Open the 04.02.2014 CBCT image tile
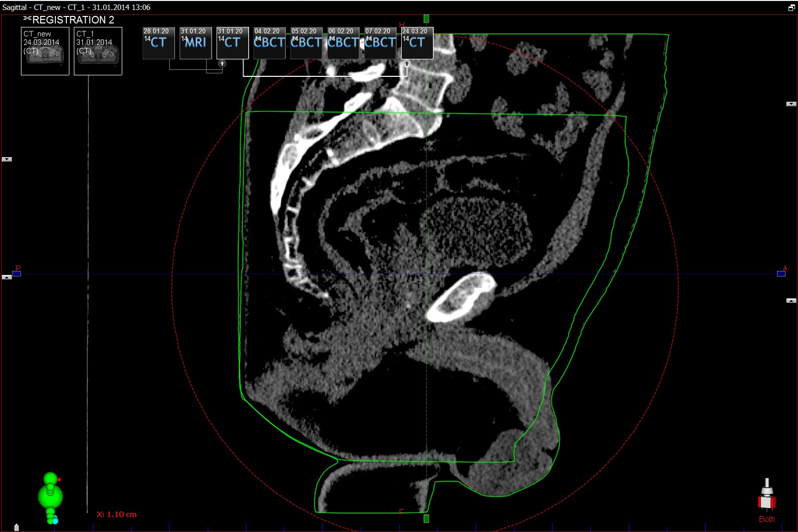Screen dimensions: 798x532 point(269,43)
